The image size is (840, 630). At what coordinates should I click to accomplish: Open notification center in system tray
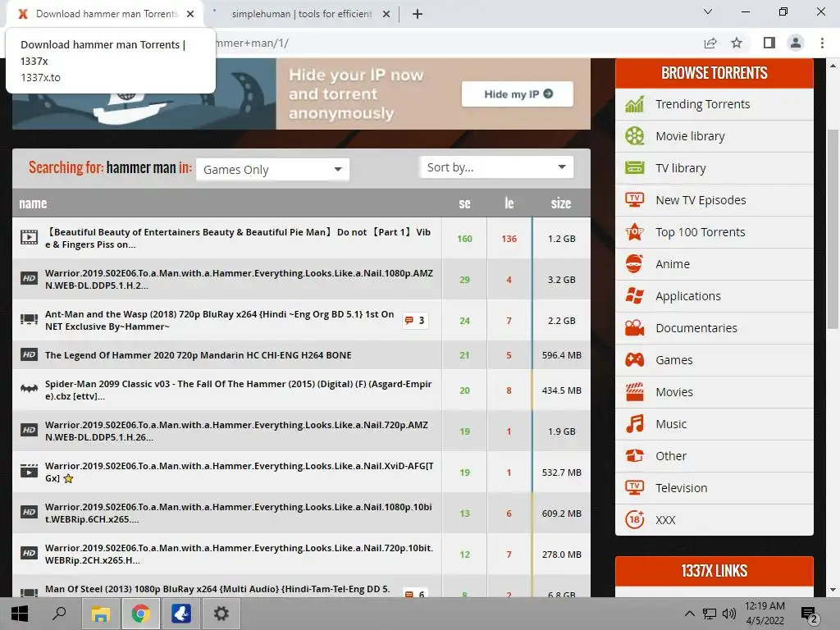click(810, 614)
